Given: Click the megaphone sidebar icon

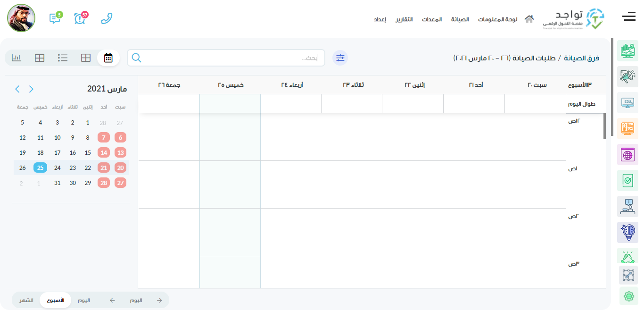Looking at the screenshot, I should pyautogui.click(x=627, y=76).
